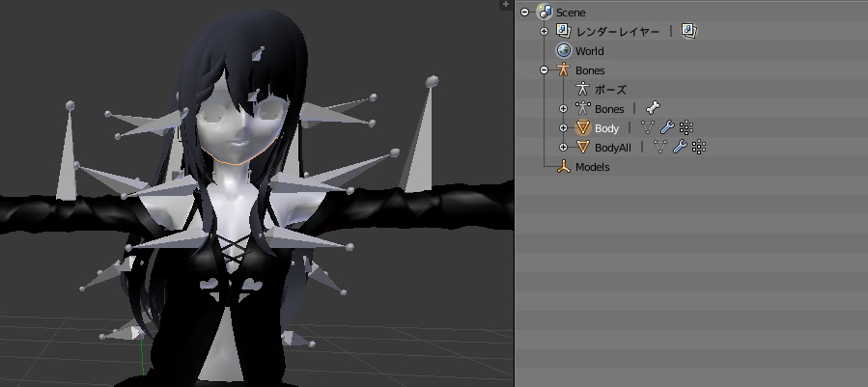Screen dimensions: 868x387
Task: Click the bone icon right of Bones
Action: click(x=654, y=107)
